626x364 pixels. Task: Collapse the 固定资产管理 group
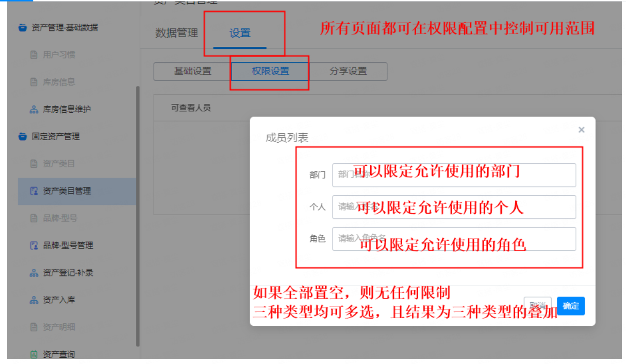pos(56,137)
